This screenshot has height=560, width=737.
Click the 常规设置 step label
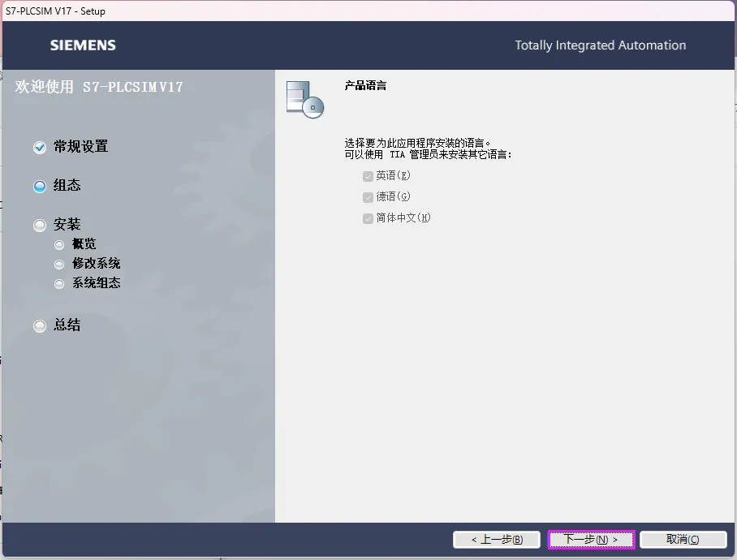click(81, 147)
